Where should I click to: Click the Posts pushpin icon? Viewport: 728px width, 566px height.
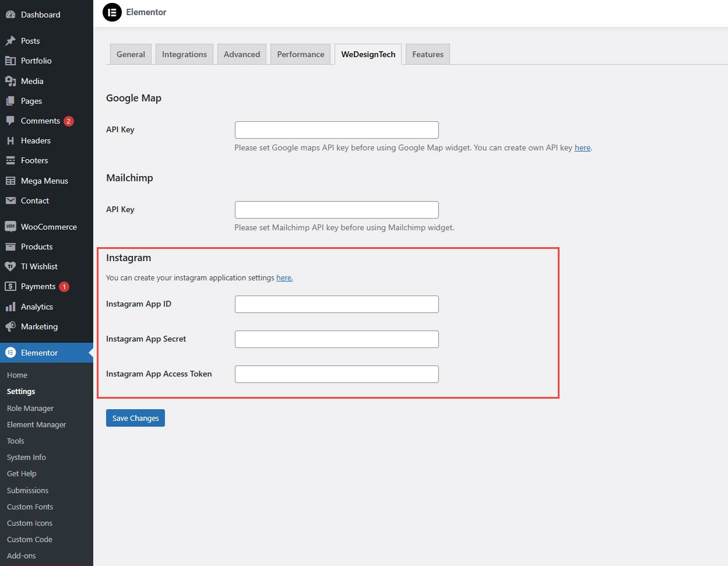[x=10, y=41]
